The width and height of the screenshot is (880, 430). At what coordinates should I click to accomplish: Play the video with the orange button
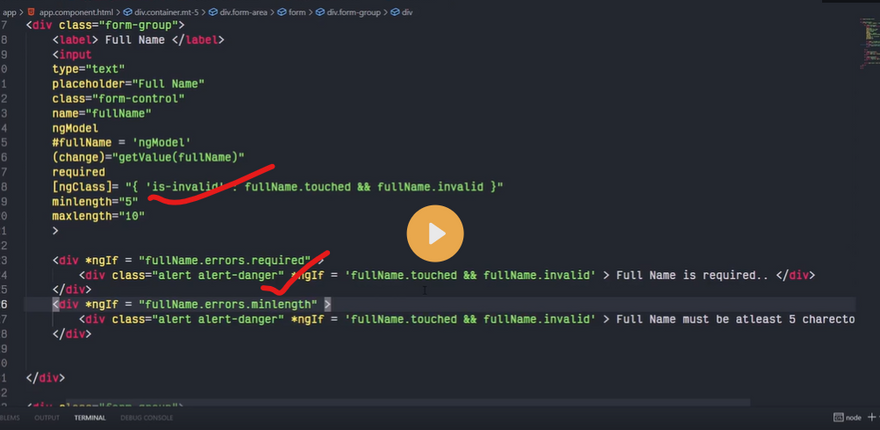point(435,234)
